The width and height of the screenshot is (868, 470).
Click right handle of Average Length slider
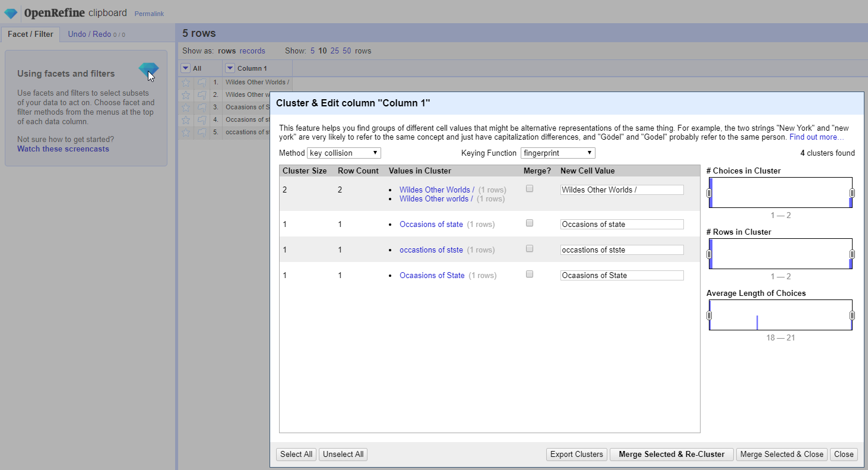click(852, 316)
